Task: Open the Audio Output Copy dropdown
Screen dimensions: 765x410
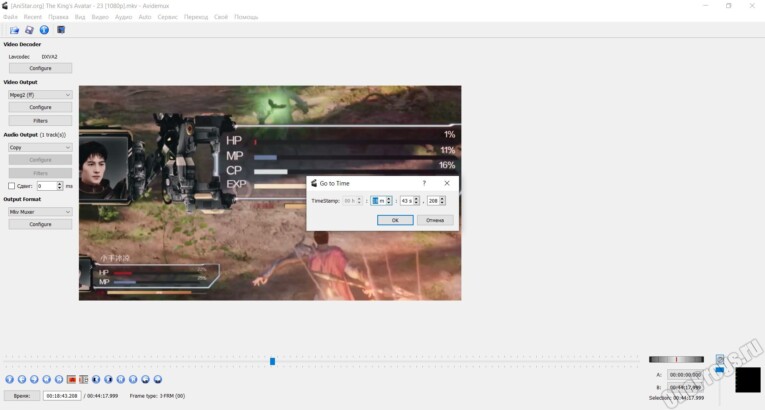Action: (40, 147)
